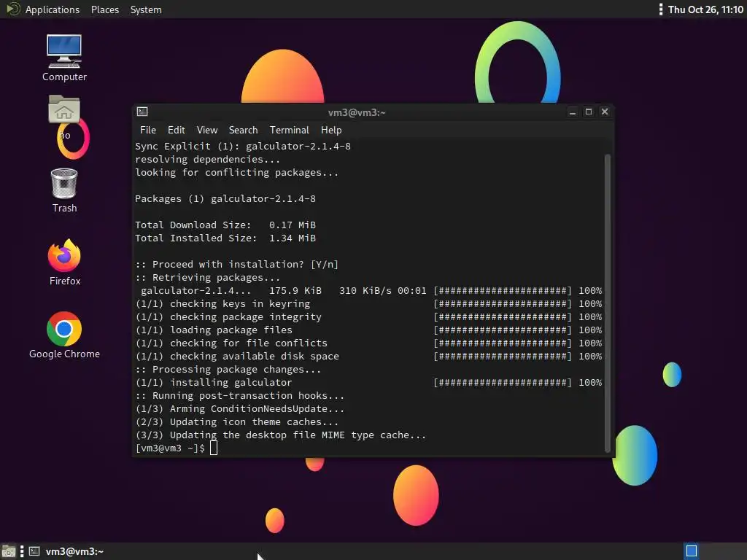Click the 'Proceed with installation? [Y/n]' line
This screenshot has height=560, width=747.
(x=237, y=264)
